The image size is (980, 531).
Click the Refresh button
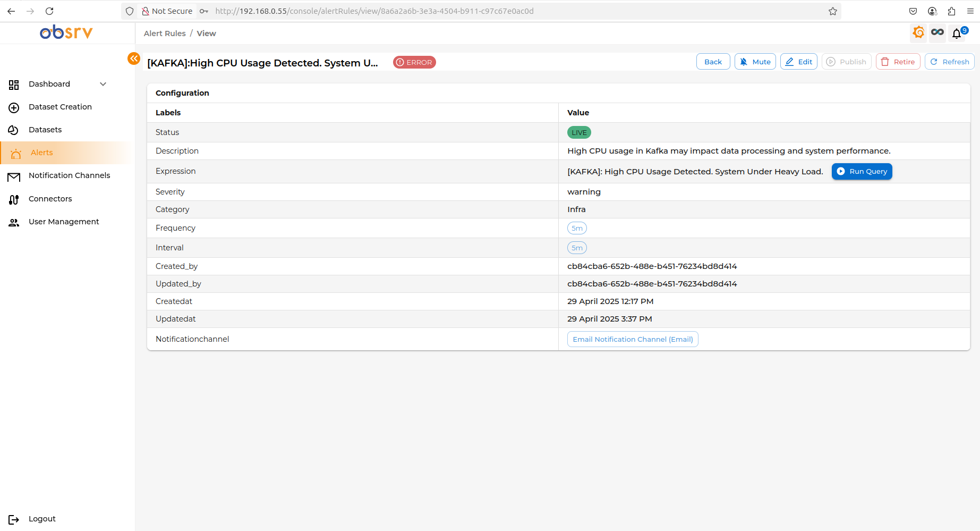pos(949,62)
